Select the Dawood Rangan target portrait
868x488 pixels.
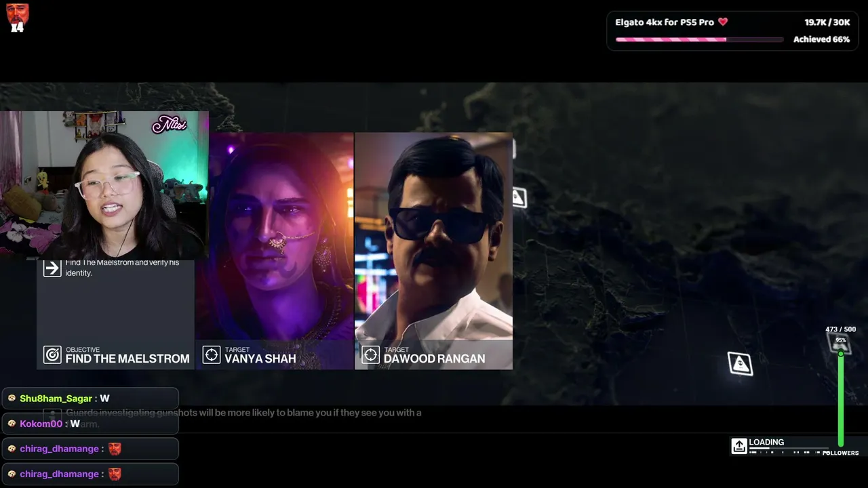click(x=433, y=251)
